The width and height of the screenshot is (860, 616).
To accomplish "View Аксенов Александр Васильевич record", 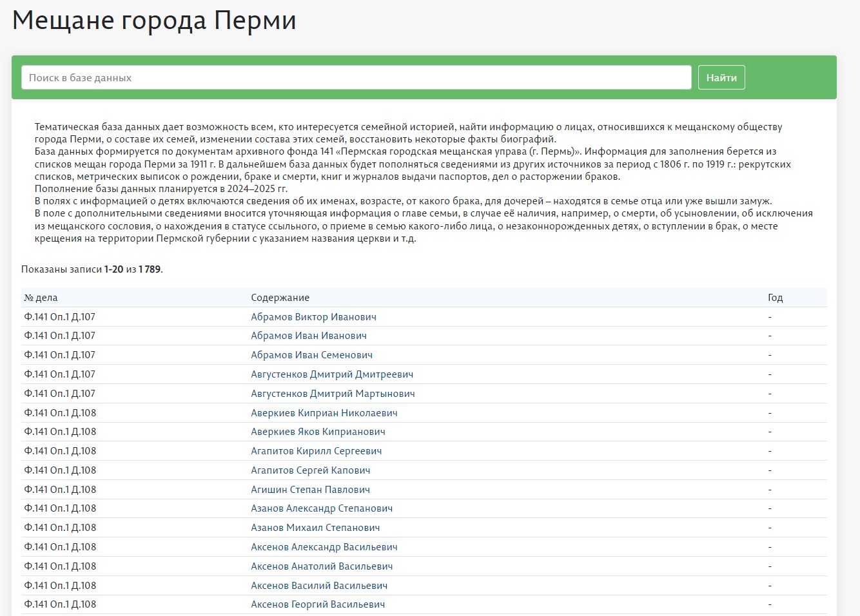I will pos(324,547).
